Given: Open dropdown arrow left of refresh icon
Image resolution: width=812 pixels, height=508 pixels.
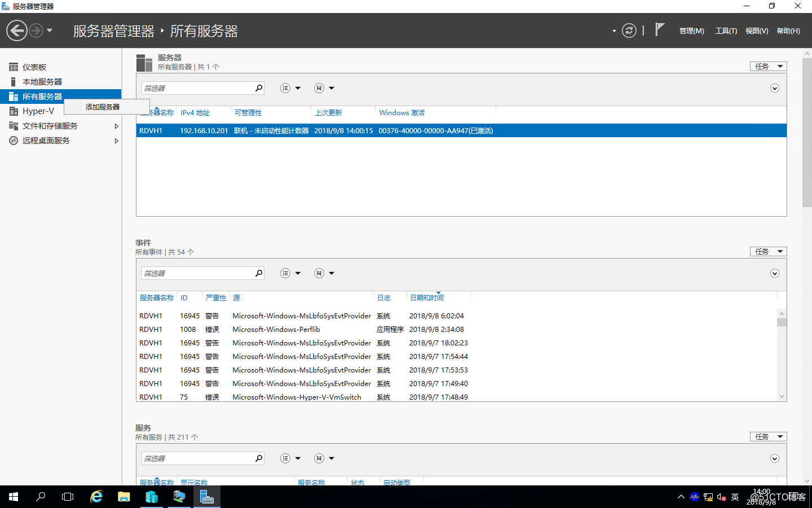Looking at the screenshot, I should point(614,31).
